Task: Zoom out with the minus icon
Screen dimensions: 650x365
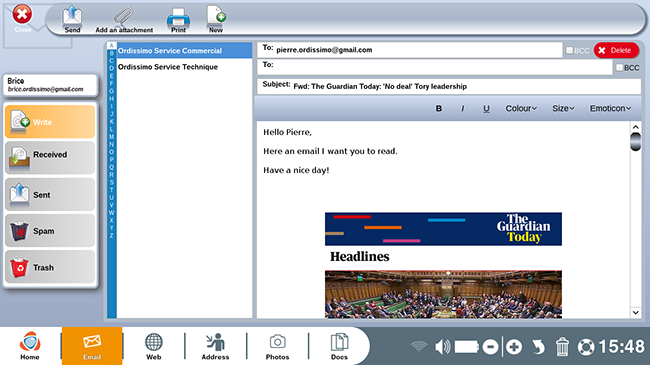Action: [x=490, y=347]
